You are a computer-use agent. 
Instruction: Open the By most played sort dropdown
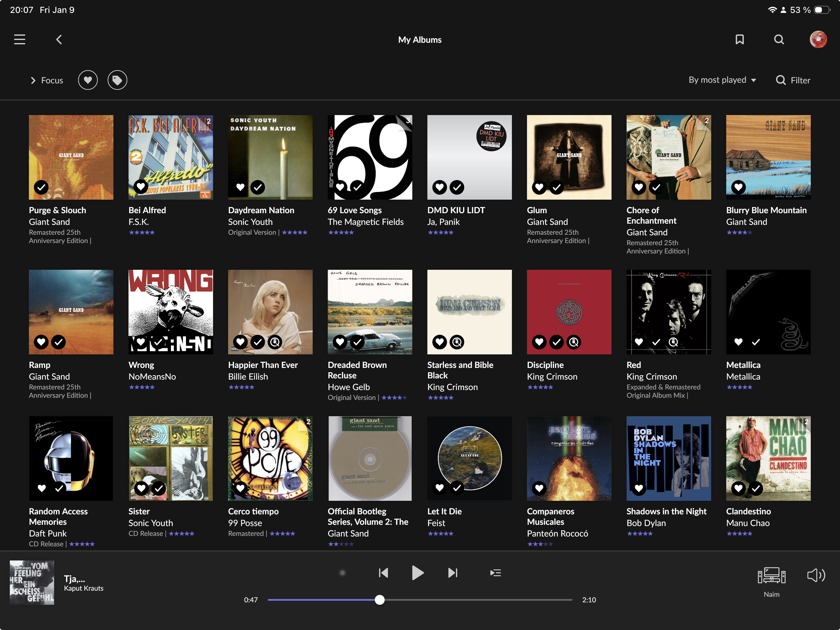click(x=722, y=80)
